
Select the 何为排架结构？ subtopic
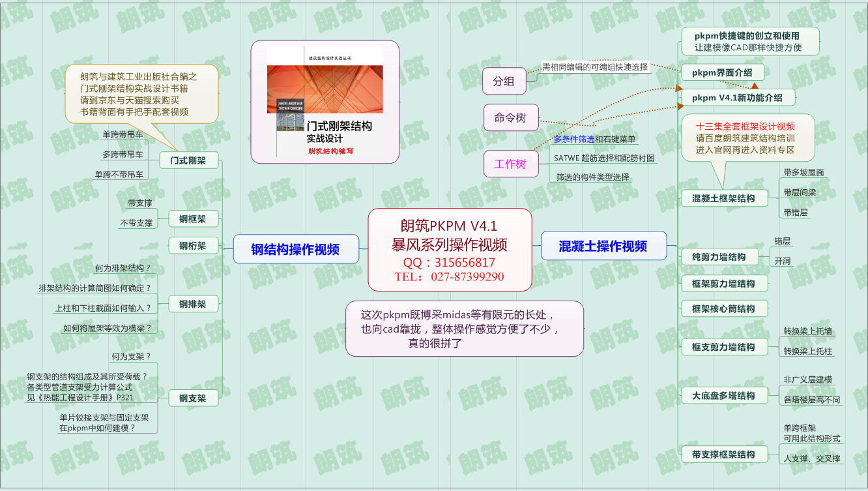123,268
